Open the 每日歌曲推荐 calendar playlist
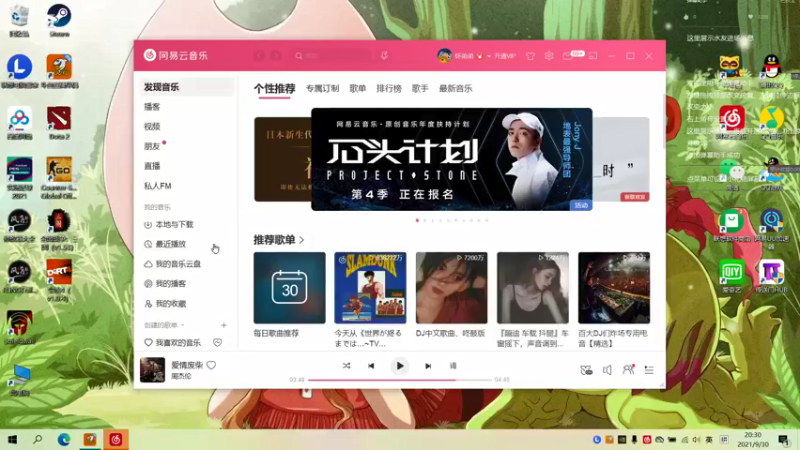 pyautogui.click(x=289, y=288)
